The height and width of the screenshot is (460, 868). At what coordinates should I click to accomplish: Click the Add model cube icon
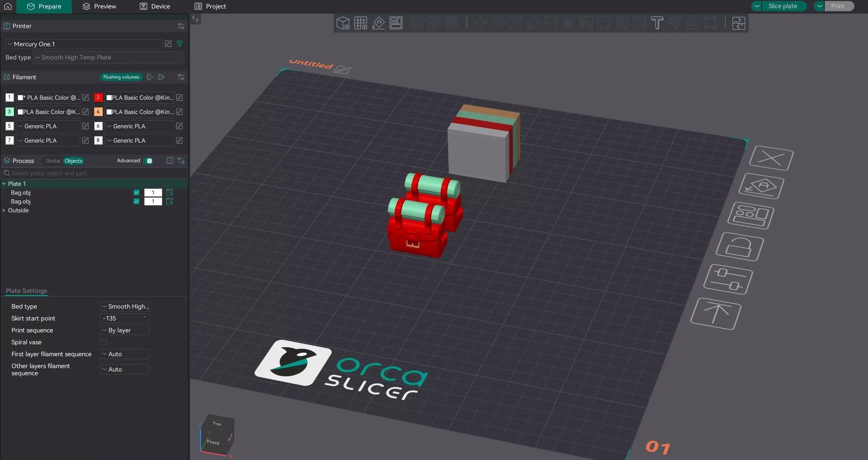343,23
